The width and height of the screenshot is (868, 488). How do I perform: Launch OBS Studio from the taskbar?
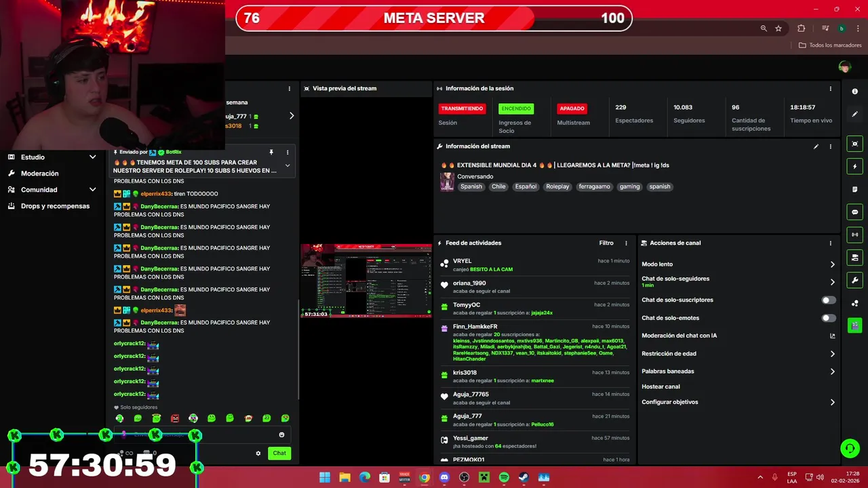pos(464,477)
